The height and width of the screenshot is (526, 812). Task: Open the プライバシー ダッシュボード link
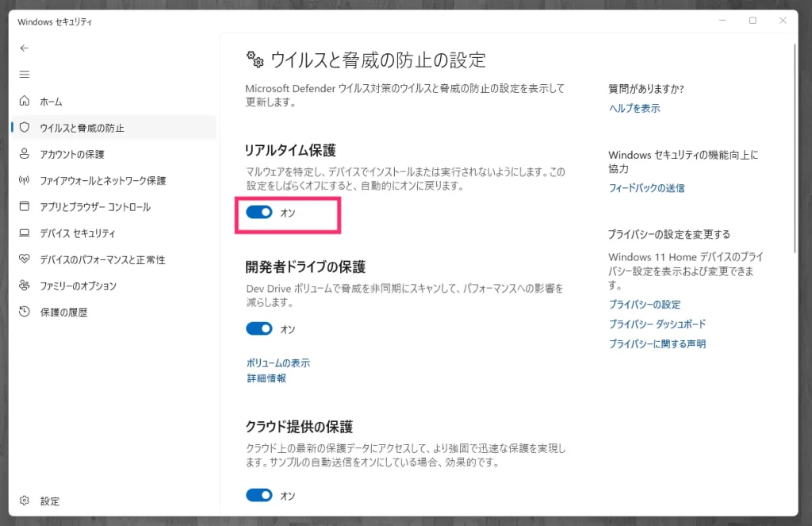tap(657, 324)
